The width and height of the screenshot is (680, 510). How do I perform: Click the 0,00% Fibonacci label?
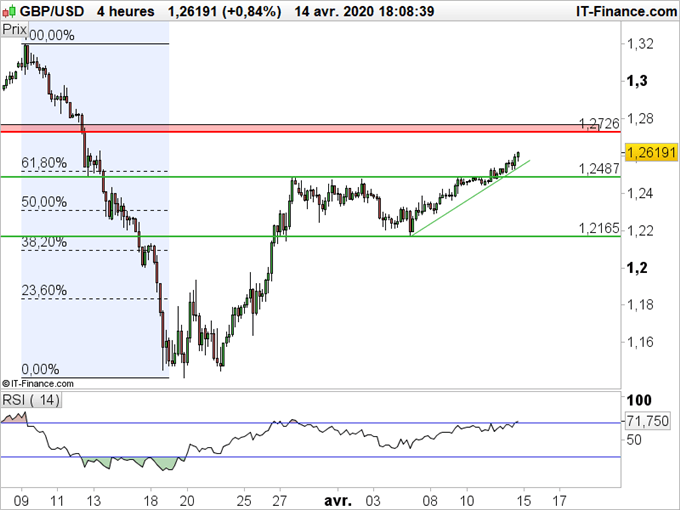(x=40, y=369)
